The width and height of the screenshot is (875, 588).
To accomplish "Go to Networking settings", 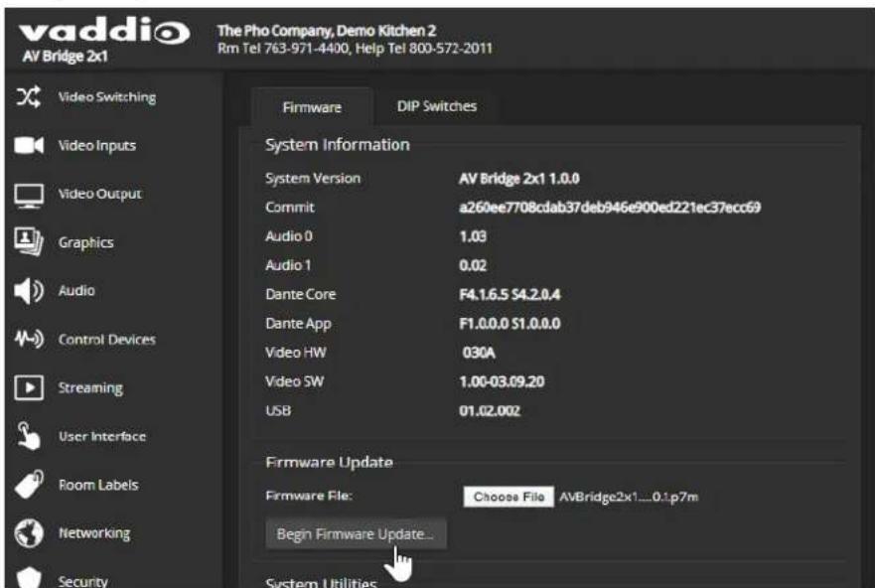I will pos(94,533).
